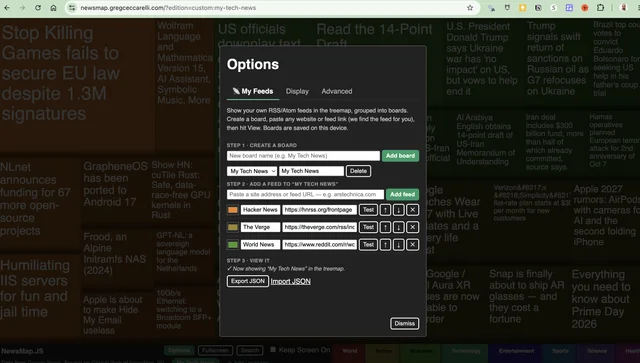Move Hacker News feed up
640x363 pixels.
[x=385, y=210]
